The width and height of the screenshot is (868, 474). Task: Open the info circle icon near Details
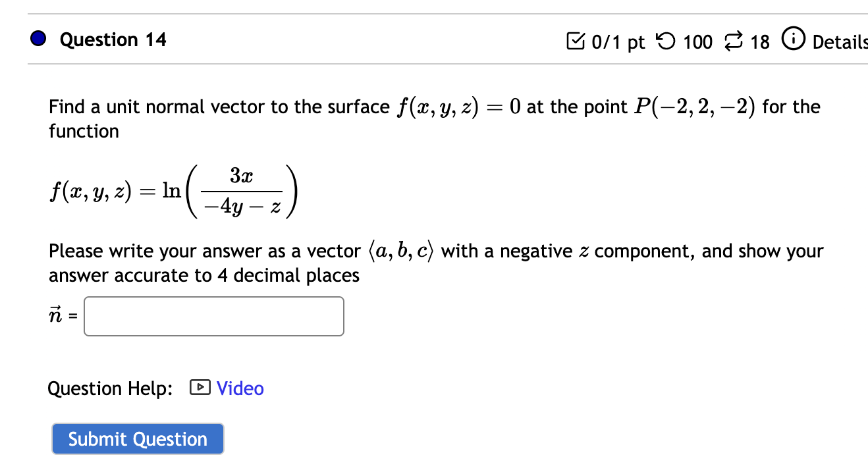tap(794, 39)
